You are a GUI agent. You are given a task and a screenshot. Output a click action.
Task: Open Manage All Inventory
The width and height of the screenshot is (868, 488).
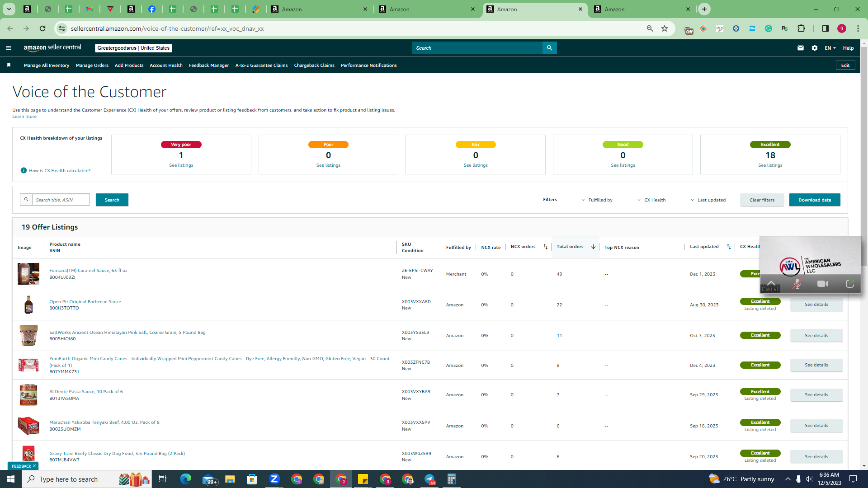tap(47, 65)
